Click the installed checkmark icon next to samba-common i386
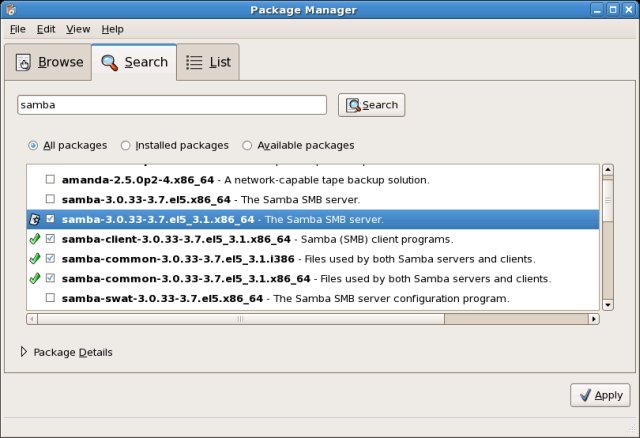 [x=35, y=258]
